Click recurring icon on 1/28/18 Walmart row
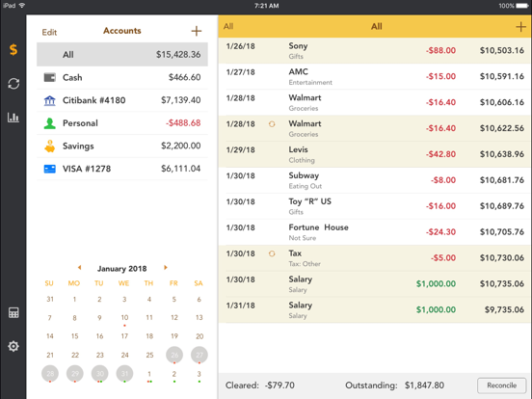The image size is (532, 399). coord(272,124)
